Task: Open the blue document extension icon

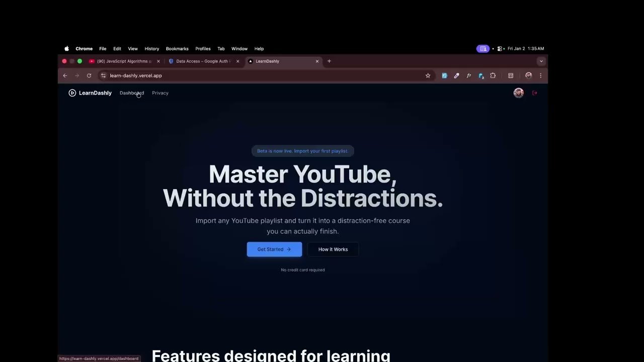Action: click(x=444, y=75)
